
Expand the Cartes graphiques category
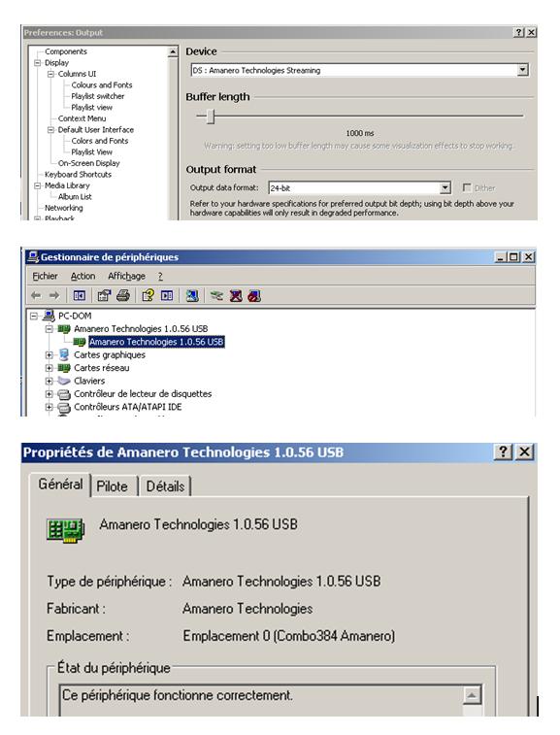click(49, 354)
